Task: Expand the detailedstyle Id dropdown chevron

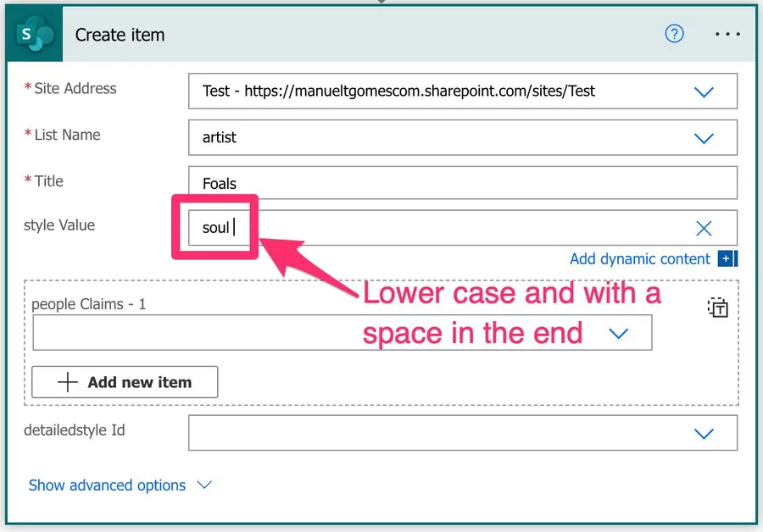Action: [x=704, y=433]
